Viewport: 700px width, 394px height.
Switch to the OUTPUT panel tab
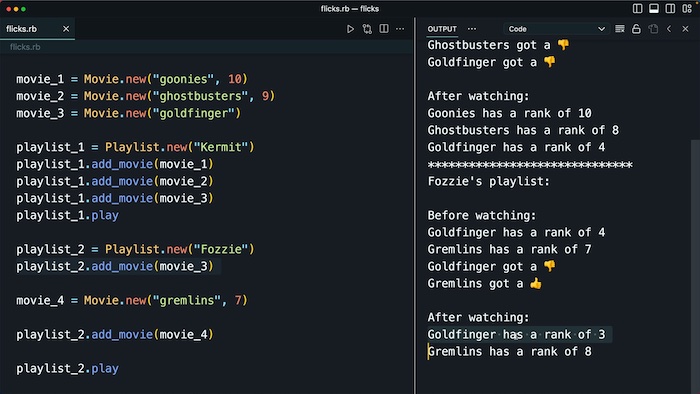click(x=442, y=29)
